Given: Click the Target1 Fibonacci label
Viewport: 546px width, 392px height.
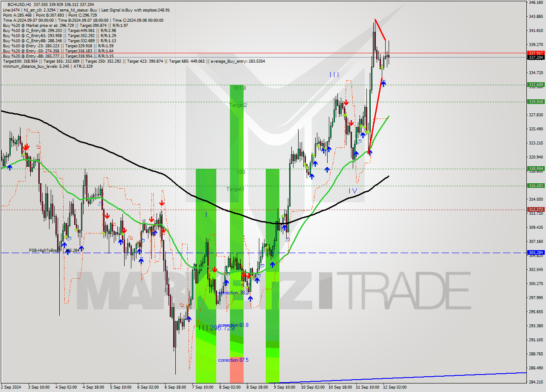Looking at the screenshot, I should (x=235, y=189).
